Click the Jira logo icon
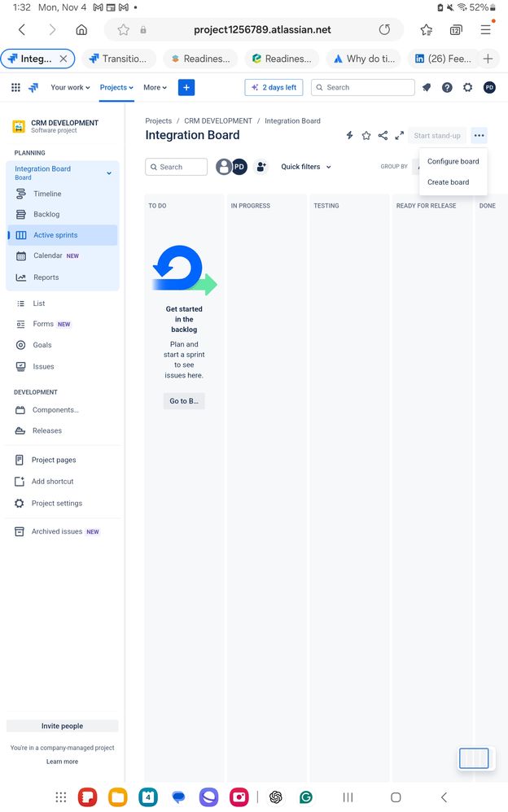 pos(33,88)
